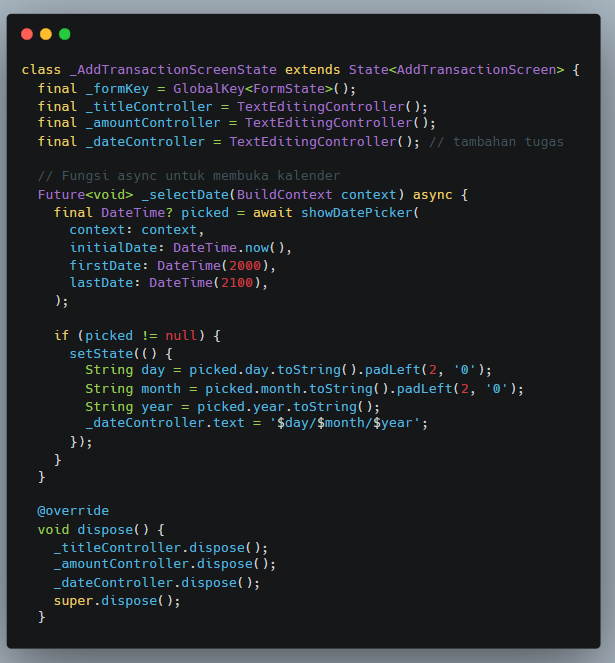Click the "// Fungsi async untuk membuka kalender" comment
This screenshot has height=663, width=615.
189,175
